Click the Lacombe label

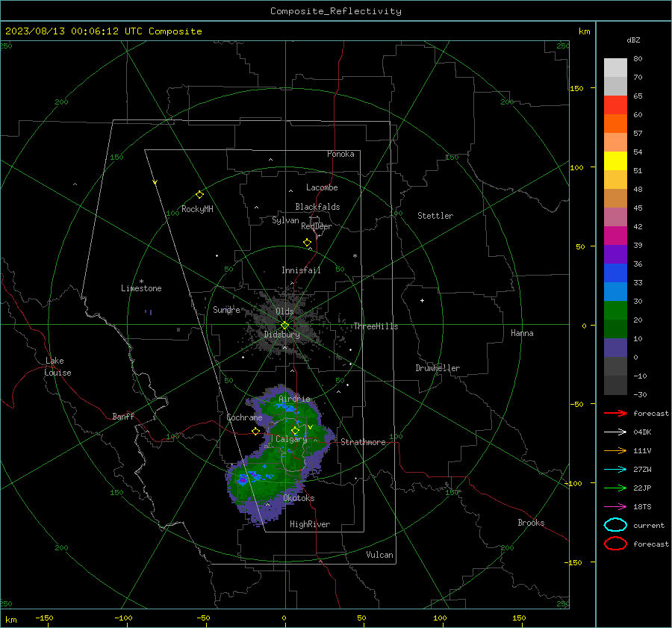322,187
